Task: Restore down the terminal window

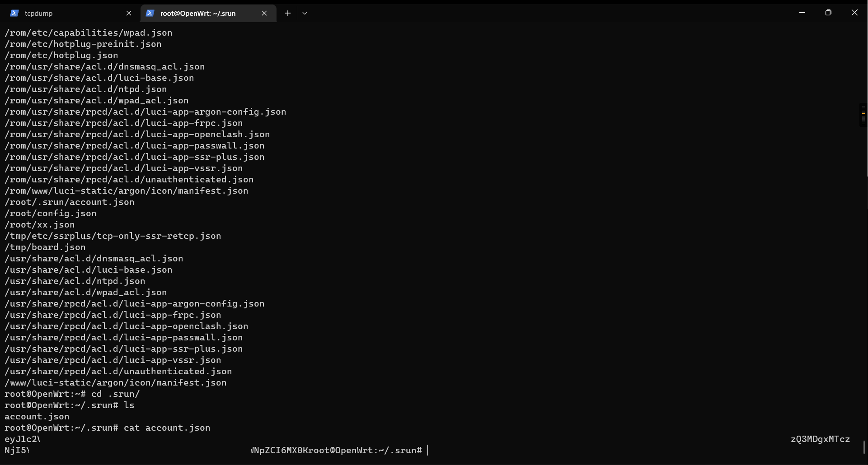Action: point(829,12)
